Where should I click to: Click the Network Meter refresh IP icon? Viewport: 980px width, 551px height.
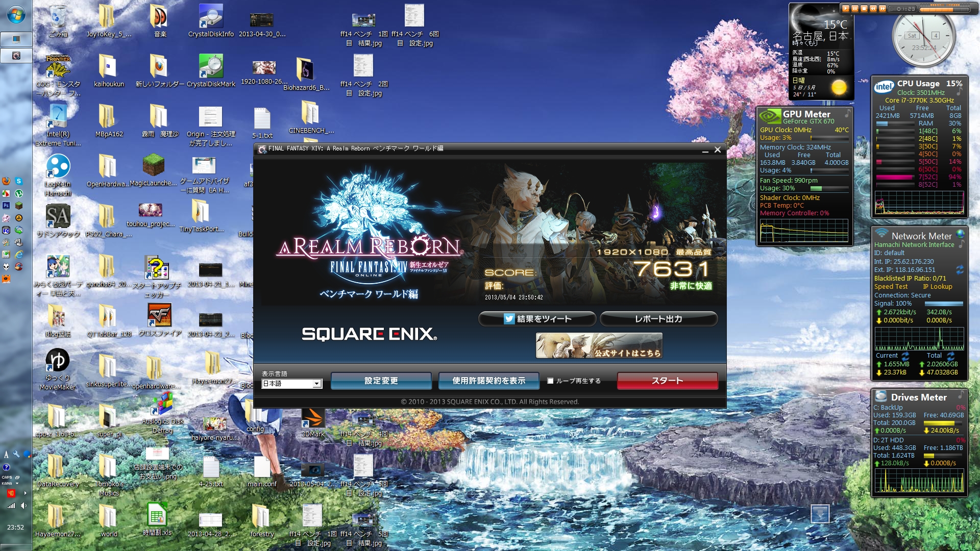coord(960,269)
